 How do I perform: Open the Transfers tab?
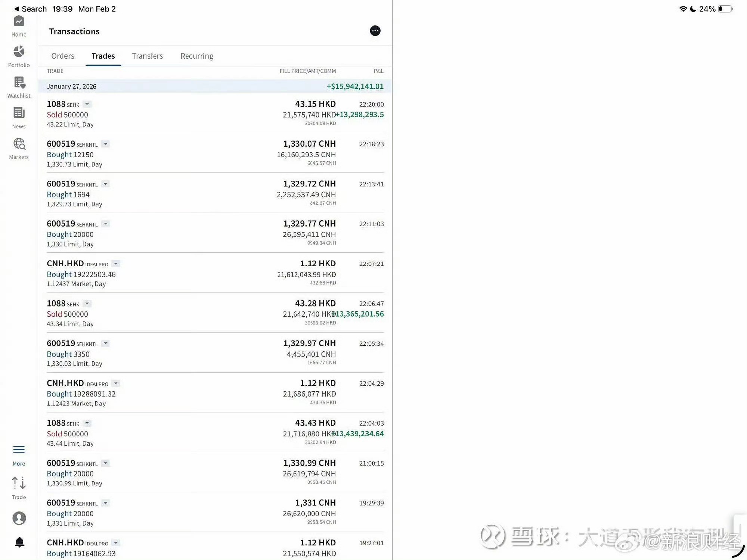(148, 56)
